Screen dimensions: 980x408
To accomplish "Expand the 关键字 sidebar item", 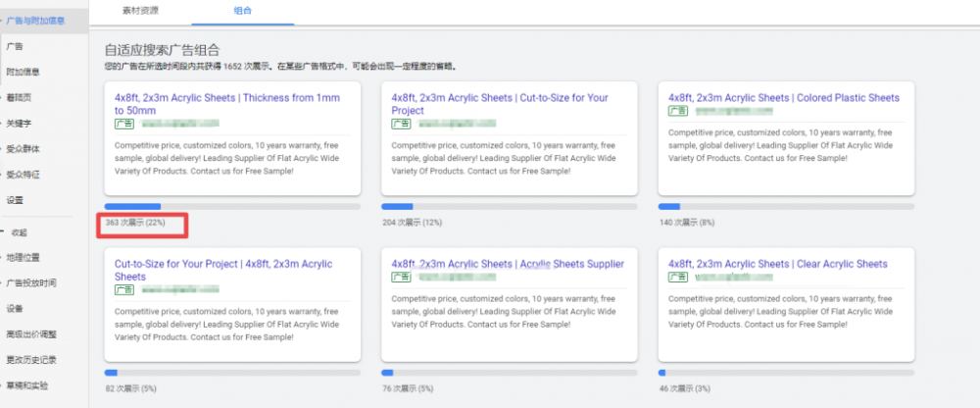I will pos(20,124).
